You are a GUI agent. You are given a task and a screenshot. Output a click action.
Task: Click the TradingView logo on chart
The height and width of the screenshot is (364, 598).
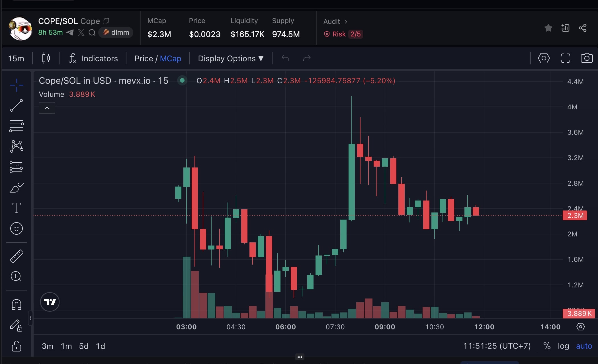[x=50, y=302]
